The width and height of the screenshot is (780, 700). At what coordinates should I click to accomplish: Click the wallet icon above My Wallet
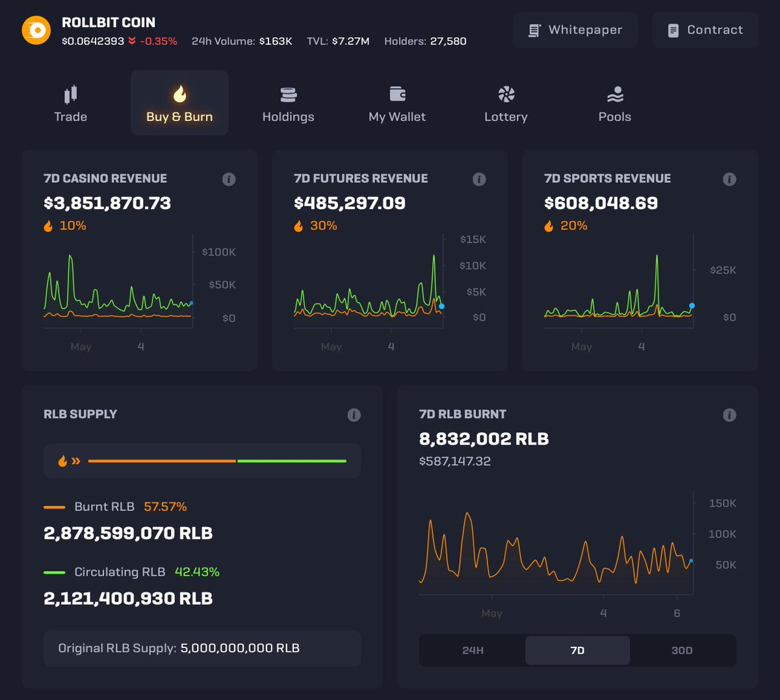coord(396,93)
